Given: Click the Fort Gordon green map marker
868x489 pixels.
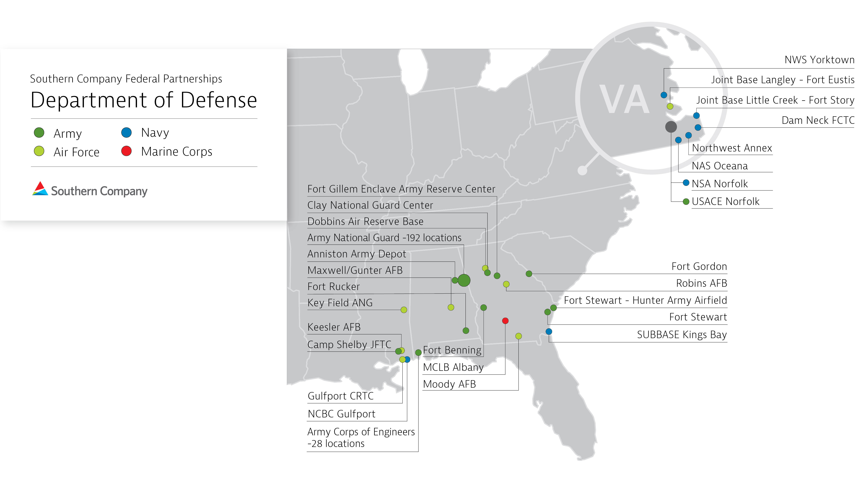Looking at the screenshot, I should pos(529,274).
